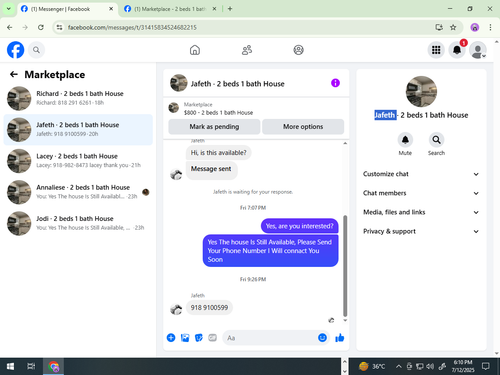
Task: Open Jodi 2 beds 1 bath conversation
Action: pos(78,223)
